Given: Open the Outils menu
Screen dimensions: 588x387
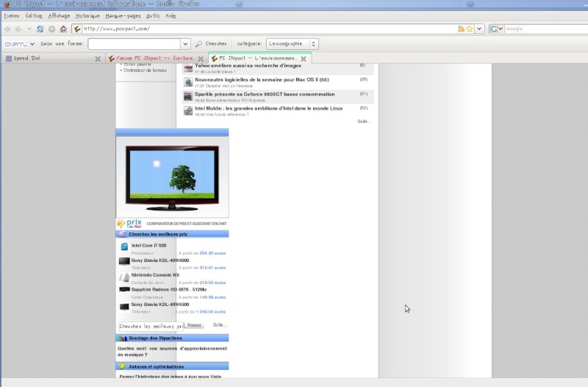Looking at the screenshot, I should [153, 15].
